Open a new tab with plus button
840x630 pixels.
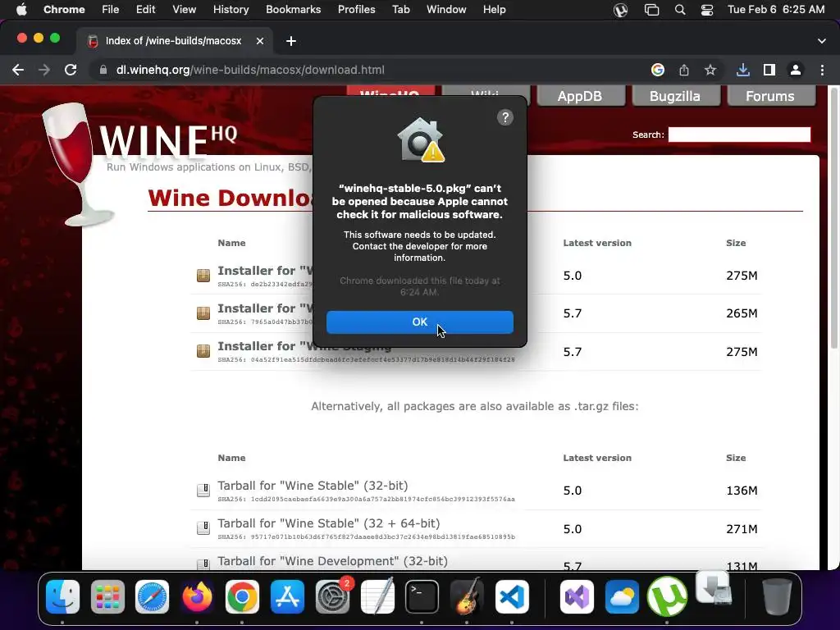click(x=291, y=41)
